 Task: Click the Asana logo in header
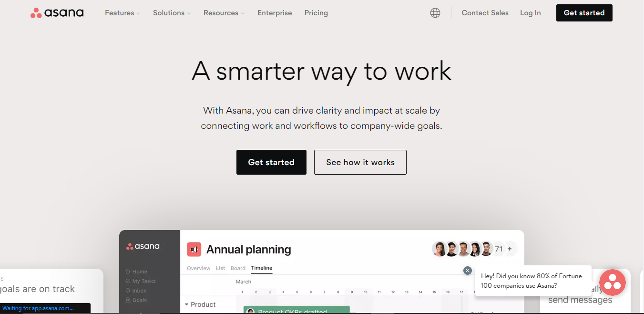tap(57, 13)
